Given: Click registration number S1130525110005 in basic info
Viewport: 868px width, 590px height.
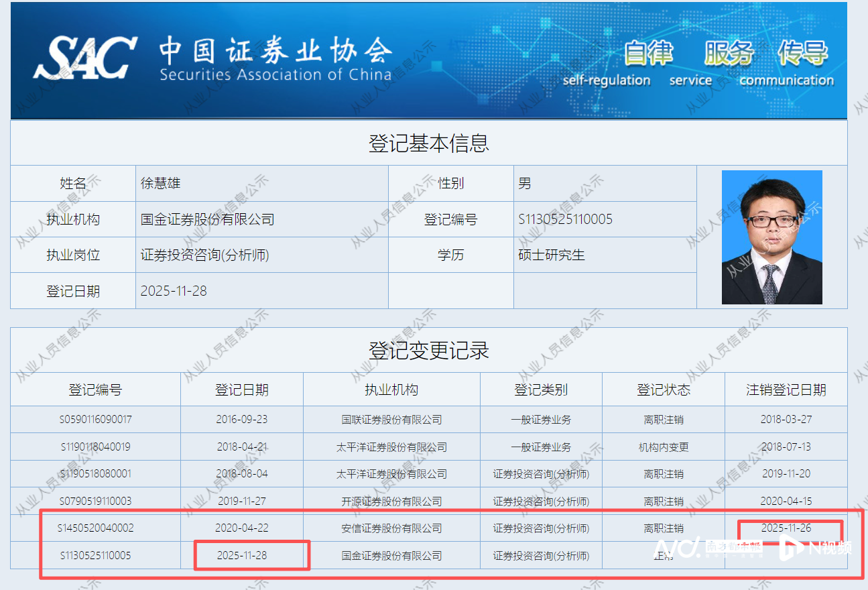Looking at the screenshot, I should tap(565, 219).
